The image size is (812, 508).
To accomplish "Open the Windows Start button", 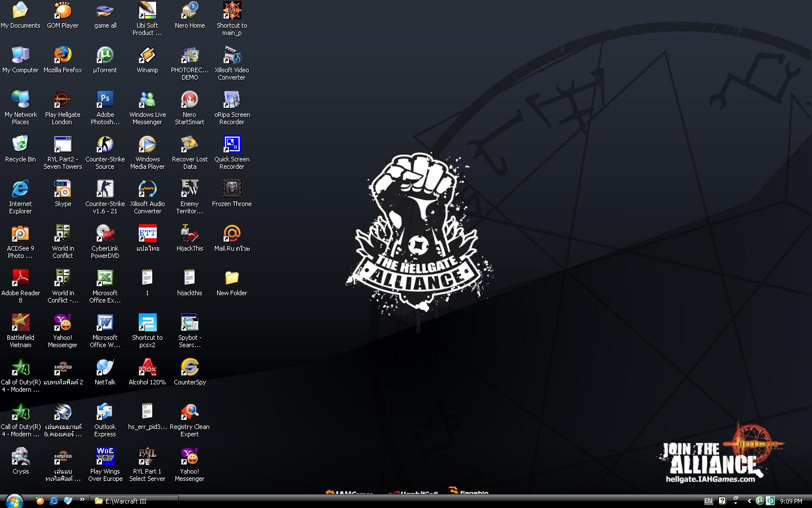I will (x=14, y=501).
